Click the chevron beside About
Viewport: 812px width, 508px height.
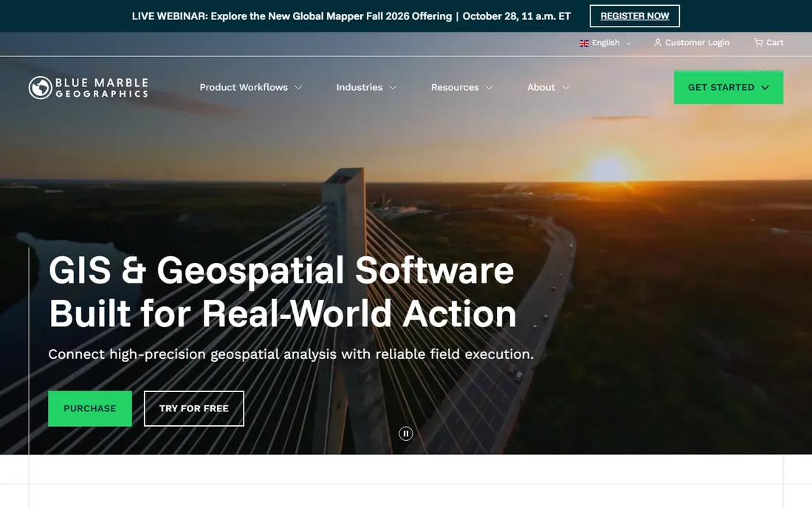coord(566,88)
